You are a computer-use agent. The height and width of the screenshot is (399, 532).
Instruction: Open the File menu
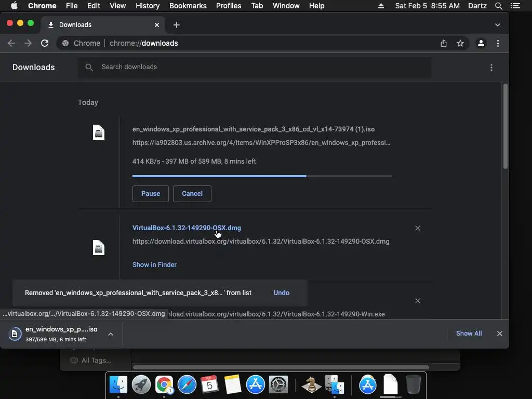point(72,6)
